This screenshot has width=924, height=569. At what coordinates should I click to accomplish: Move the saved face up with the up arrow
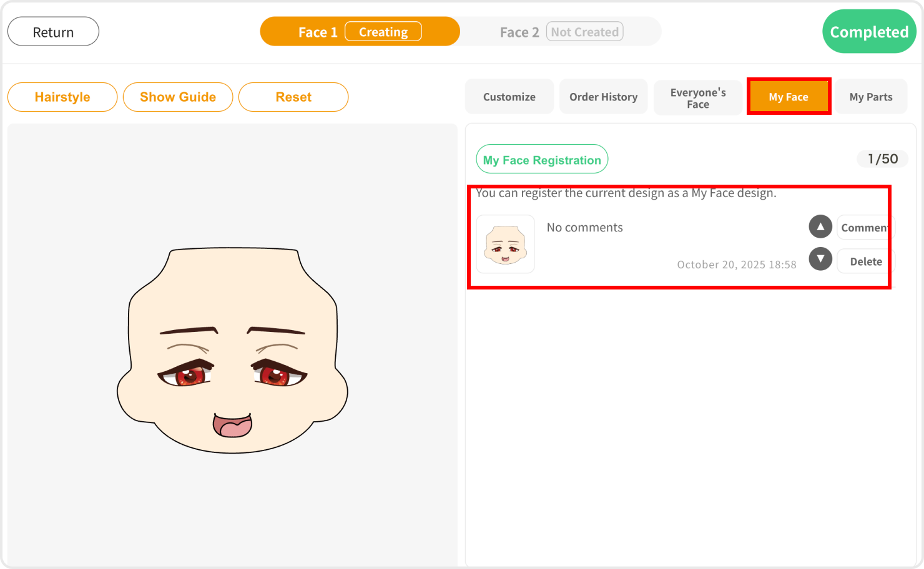pos(820,226)
